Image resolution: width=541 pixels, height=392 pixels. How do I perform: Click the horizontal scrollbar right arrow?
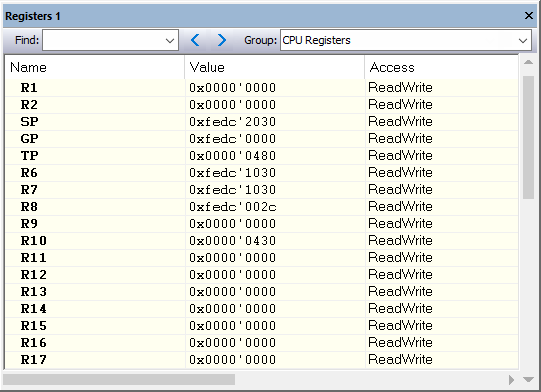(511, 380)
